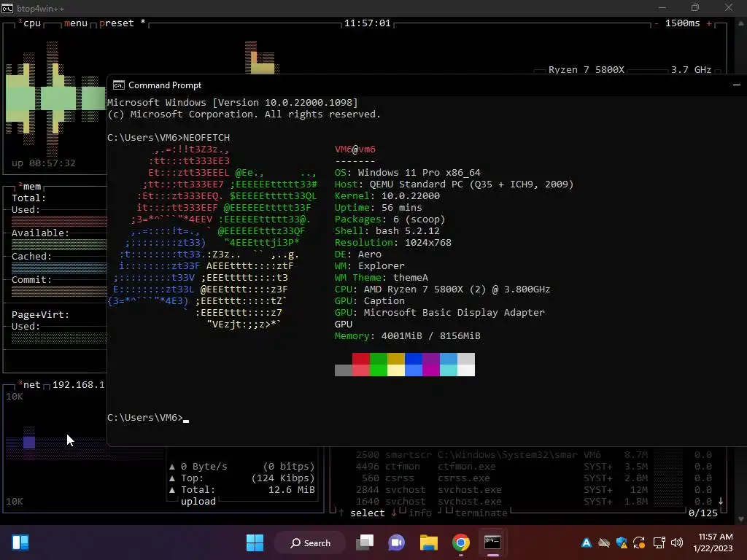Click the 'VM6@vm6' neofetch title

pyautogui.click(x=355, y=149)
